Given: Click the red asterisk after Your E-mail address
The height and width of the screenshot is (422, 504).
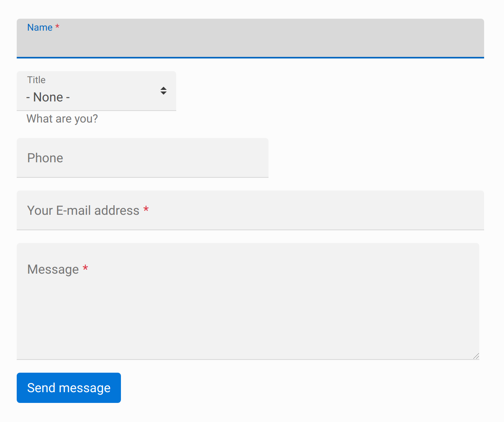Looking at the screenshot, I should click(146, 209).
